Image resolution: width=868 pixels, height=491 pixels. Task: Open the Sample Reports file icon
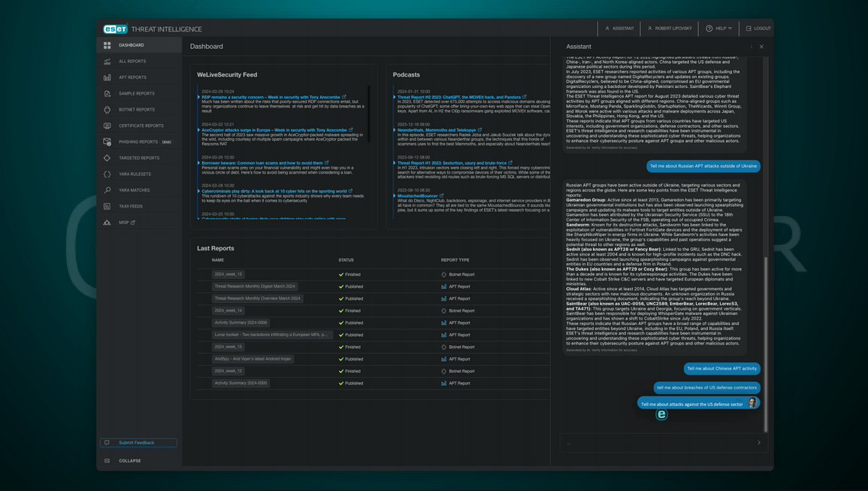point(107,93)
